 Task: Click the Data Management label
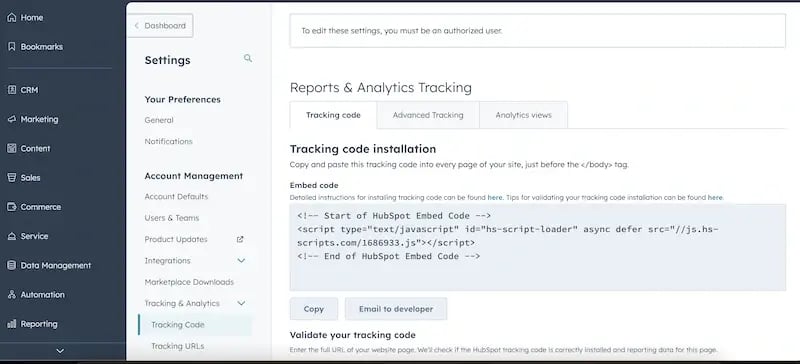(x=56, y=265)
